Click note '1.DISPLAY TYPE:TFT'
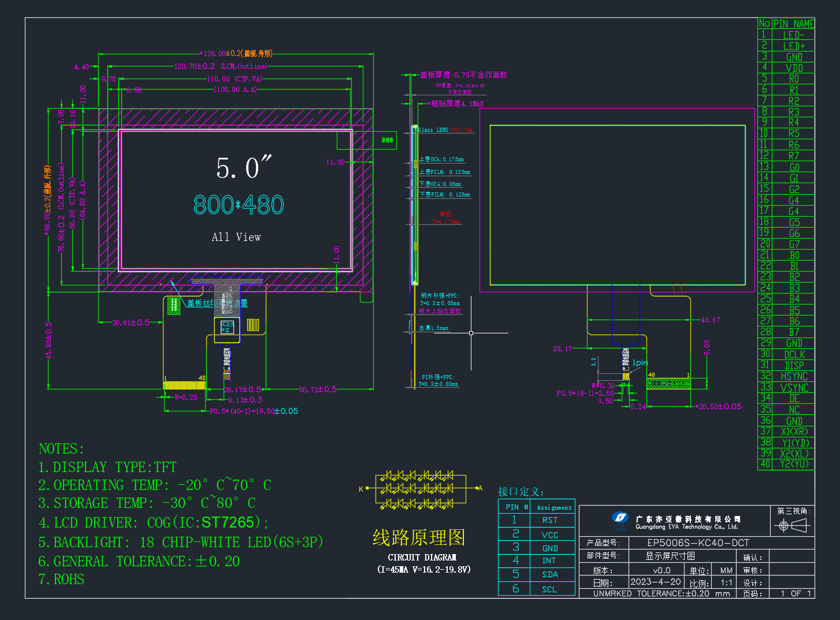 tap(107, 467)
